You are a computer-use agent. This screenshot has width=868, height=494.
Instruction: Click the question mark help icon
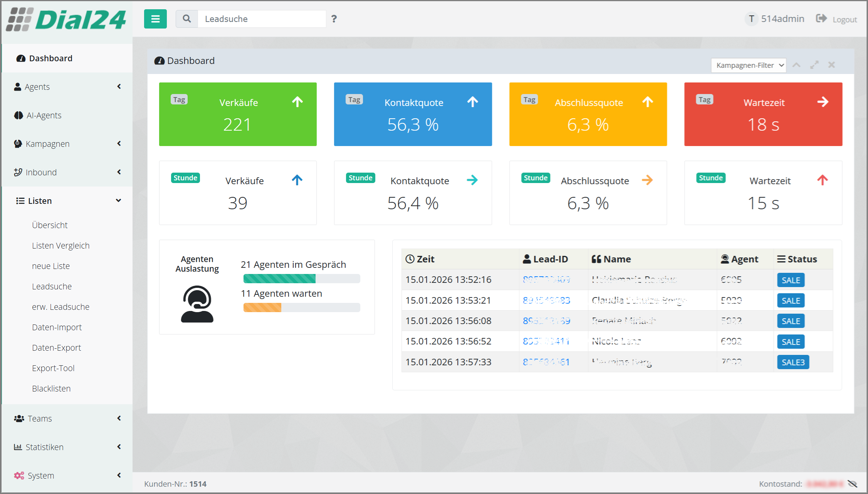click(x=334, y=18)
